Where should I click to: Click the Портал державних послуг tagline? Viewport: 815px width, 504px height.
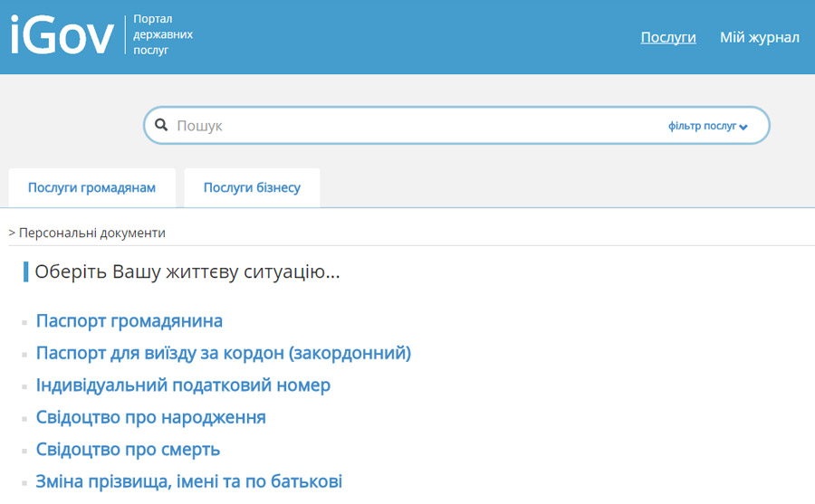tap(162, 34)
